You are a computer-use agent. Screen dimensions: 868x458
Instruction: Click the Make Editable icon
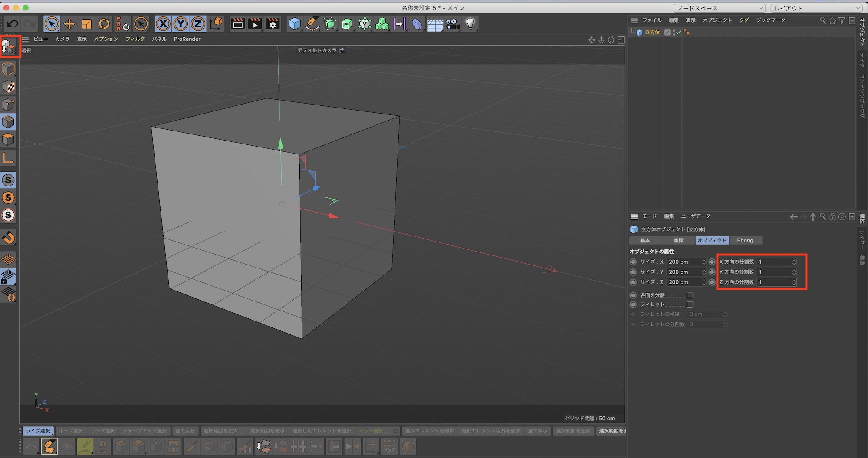pyautogui.click(x=9, y=46)
